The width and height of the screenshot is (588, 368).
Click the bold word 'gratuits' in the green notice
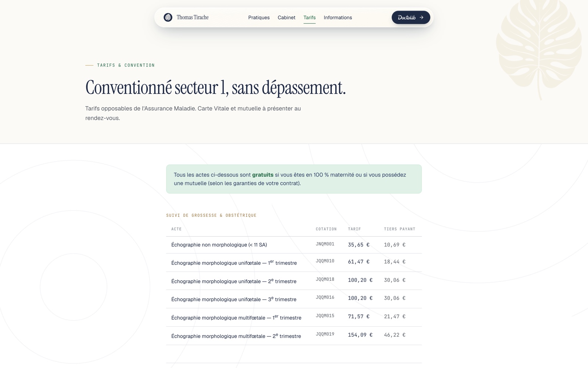(x=263, y=175)
